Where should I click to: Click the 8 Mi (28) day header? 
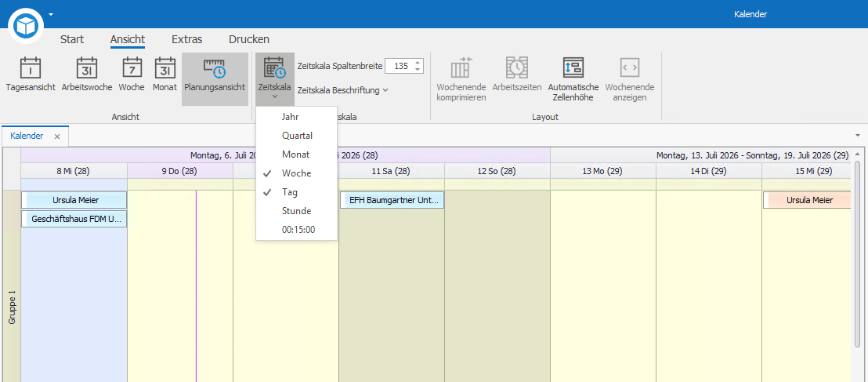pos(74,171)
